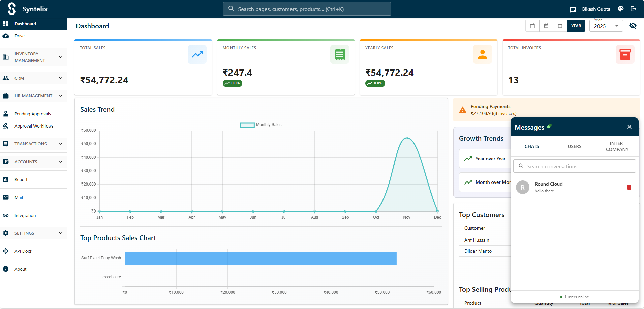Switch to the Users tab

pyautogui.click(x=574, y=146)
